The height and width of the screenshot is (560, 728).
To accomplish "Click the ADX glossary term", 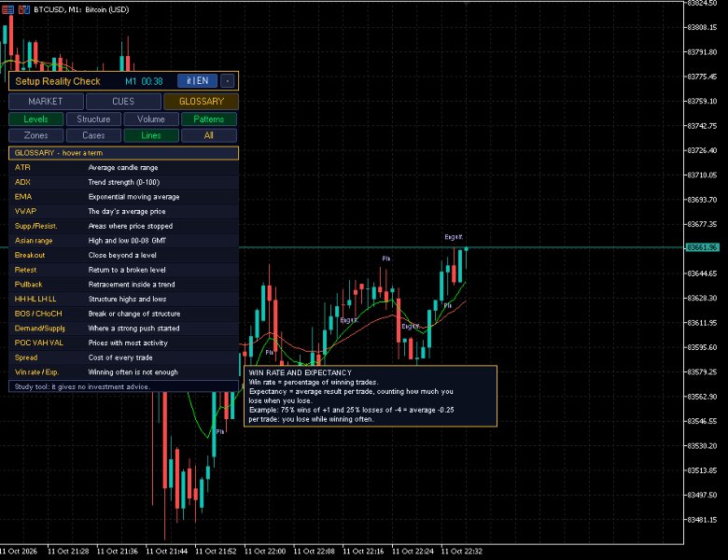I will coord(22,182).
